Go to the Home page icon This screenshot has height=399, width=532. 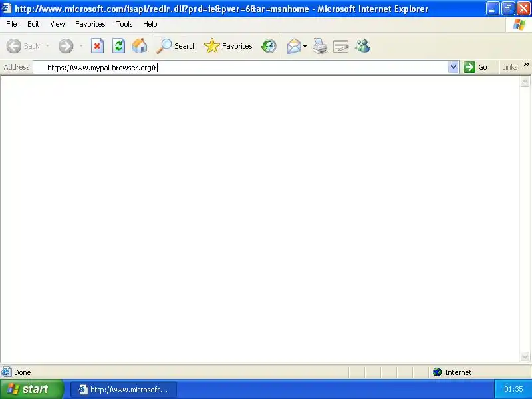coord(140,46)
